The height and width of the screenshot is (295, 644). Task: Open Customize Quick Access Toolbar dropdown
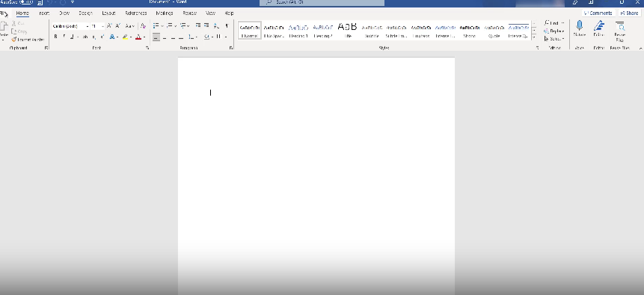tap(73, 2)
